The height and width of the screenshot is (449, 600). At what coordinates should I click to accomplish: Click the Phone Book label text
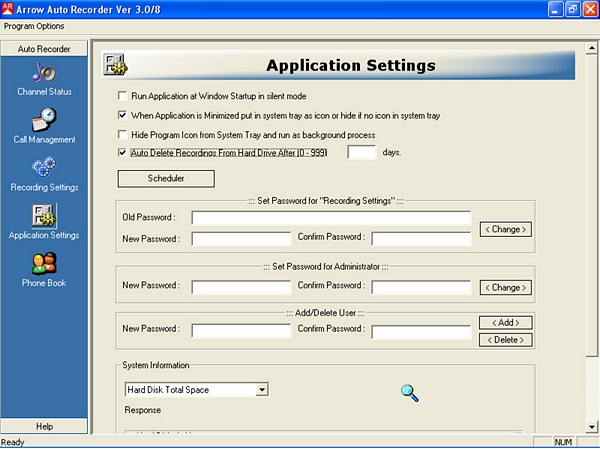click(44, 283)
